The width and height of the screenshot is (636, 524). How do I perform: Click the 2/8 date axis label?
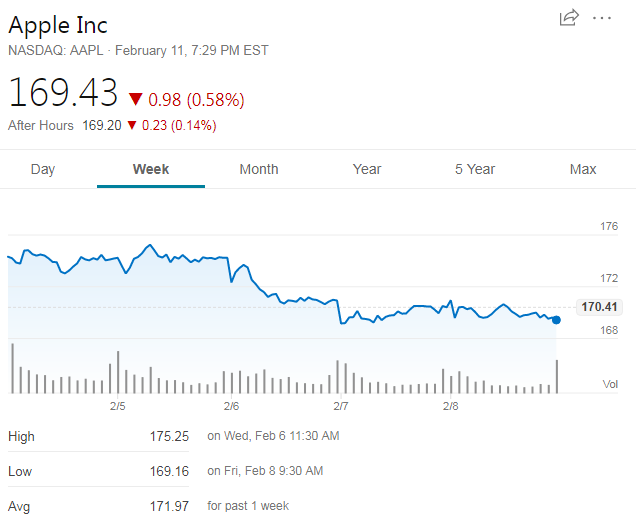point(450,406)
